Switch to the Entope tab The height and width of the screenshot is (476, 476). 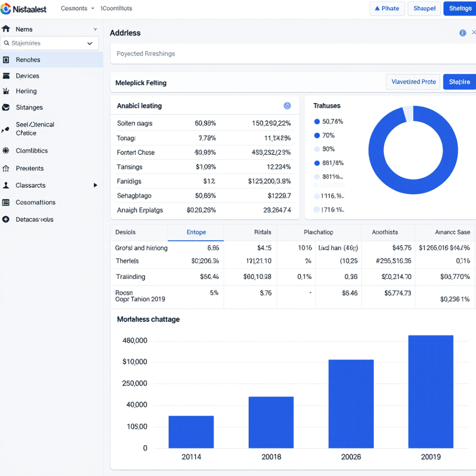196,232
